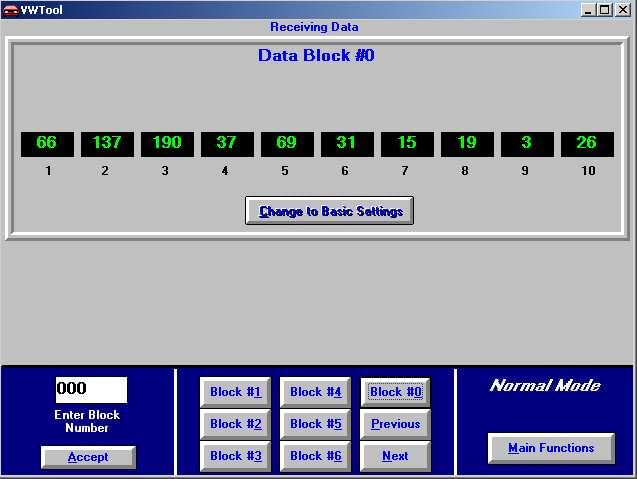This screenshot has width=637, height=479.
Task: Advance with the Next button
Action: click(395, 456)
